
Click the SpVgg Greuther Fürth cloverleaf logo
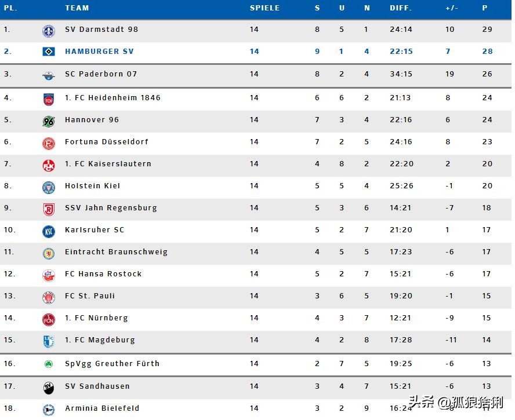(x=49, y=364)
